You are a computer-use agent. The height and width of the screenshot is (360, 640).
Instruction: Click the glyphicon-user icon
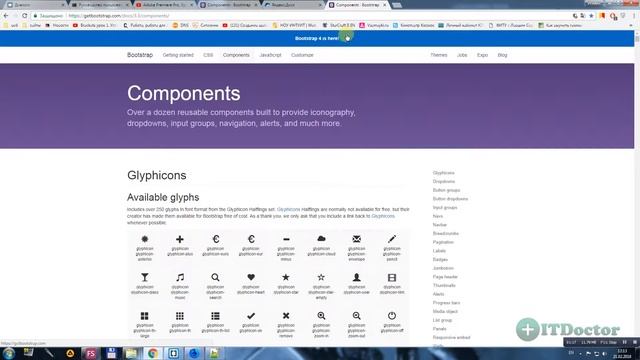point(356,278)
